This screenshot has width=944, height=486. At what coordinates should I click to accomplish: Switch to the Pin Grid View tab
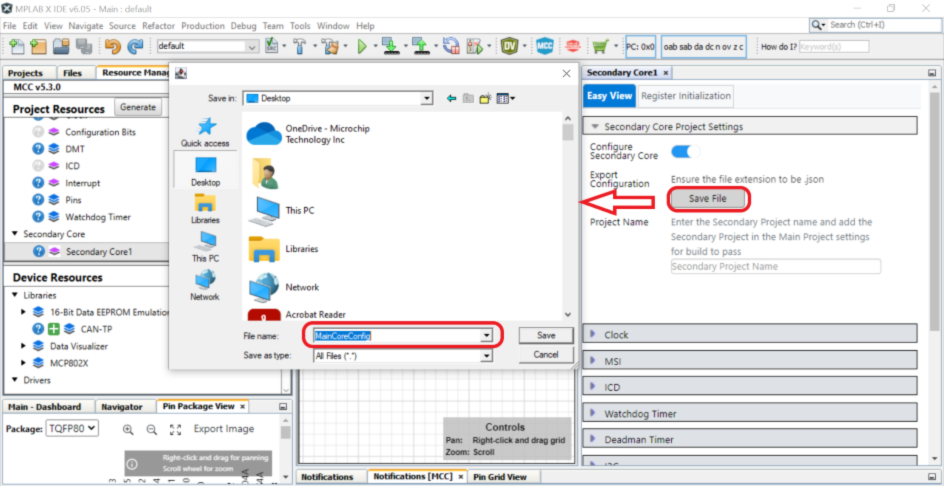[x=500, y=476]
